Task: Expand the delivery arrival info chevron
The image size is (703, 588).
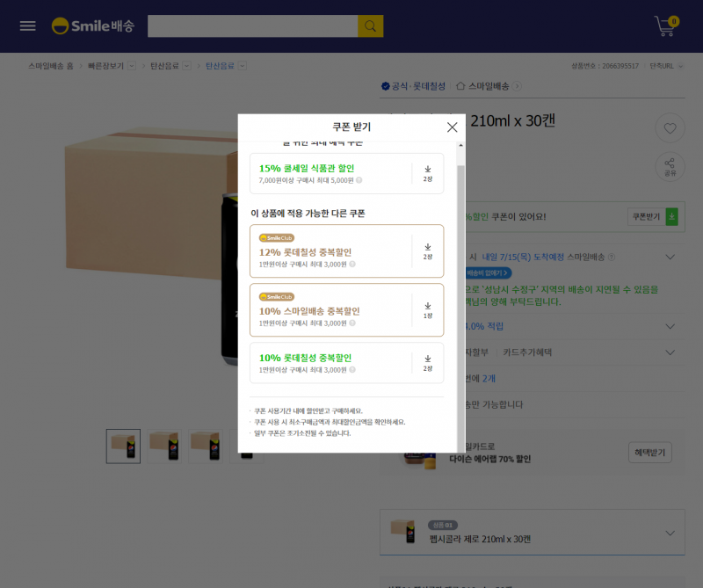Action: pyautogui.click(x=670, y=257)
